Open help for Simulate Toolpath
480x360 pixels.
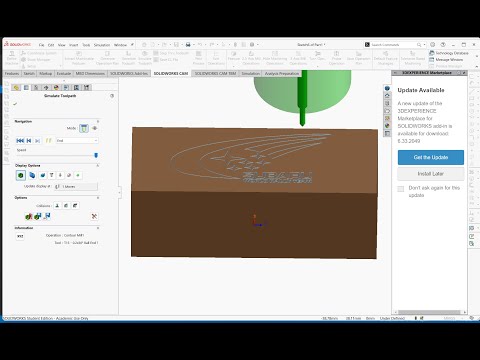coord(112,96)
